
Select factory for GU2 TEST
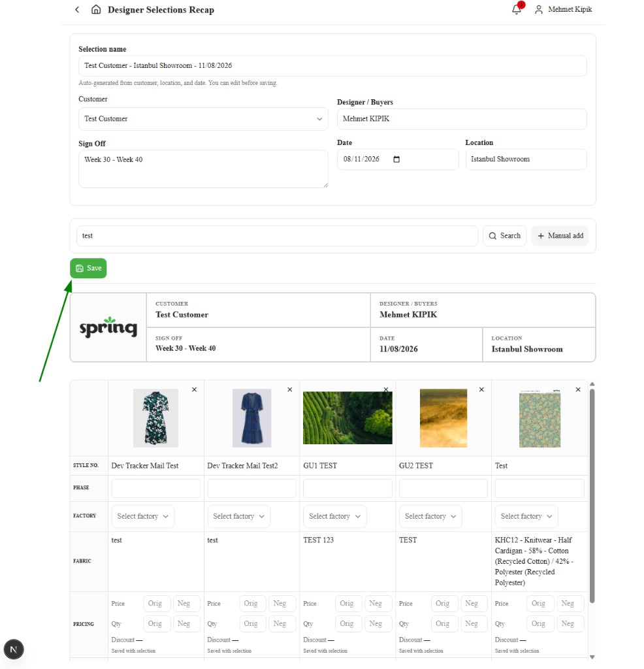[430, 516]
